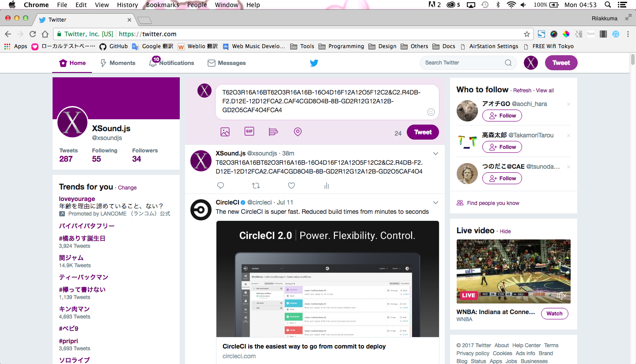Click the Tweet button in top bar

tap(561, 63)
